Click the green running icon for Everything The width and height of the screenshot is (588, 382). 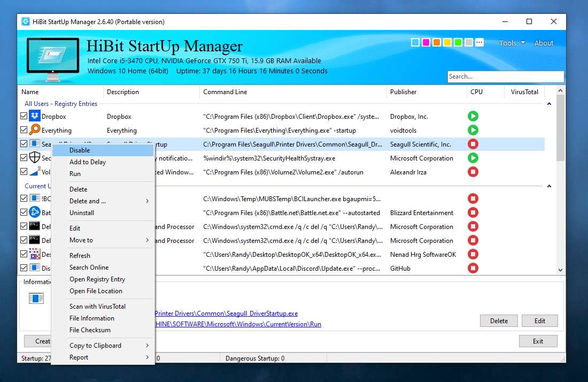(473, 130)
